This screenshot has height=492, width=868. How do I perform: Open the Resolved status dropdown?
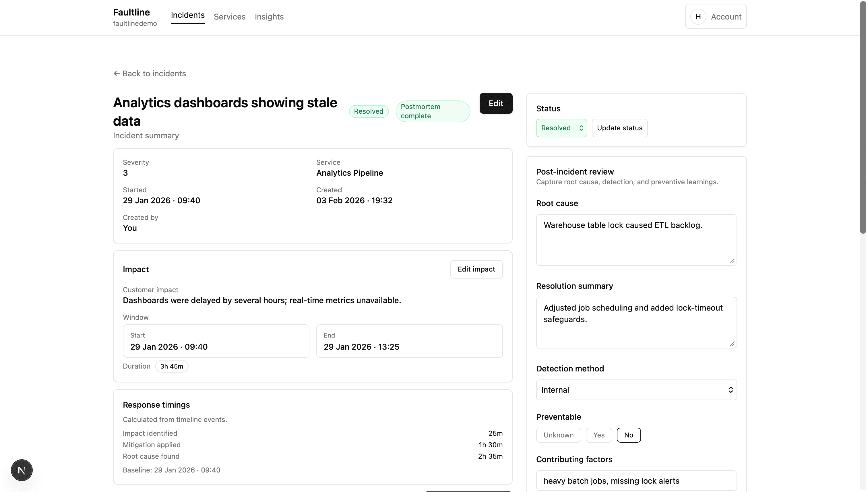(x=561, y=128)
